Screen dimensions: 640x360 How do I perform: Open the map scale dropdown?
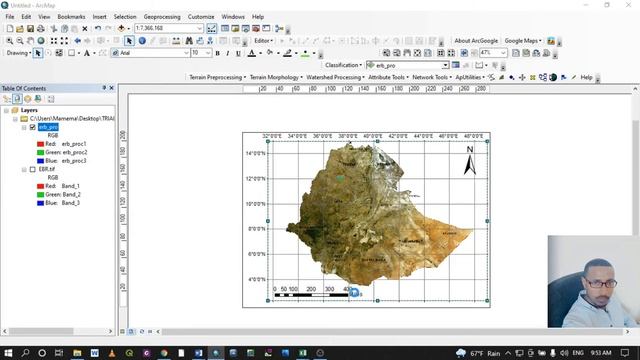point(200,28)
